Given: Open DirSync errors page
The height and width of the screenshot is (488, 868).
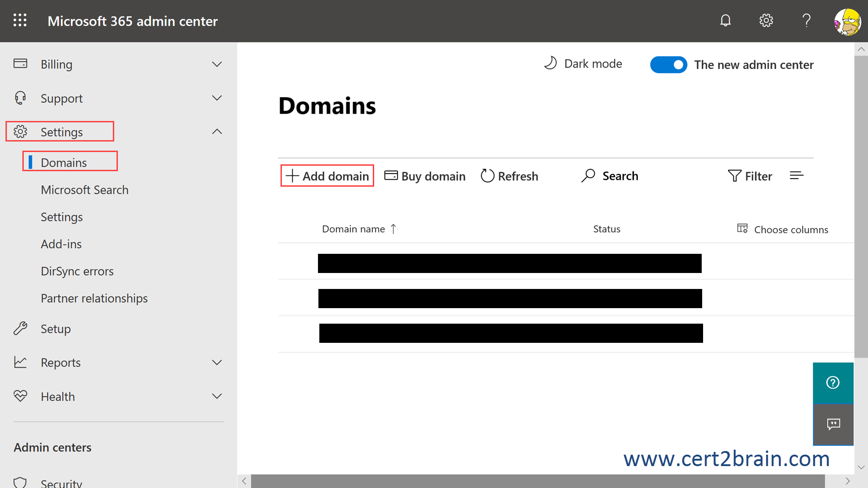Looking at the screenshot, I should (x=77, y=271).
